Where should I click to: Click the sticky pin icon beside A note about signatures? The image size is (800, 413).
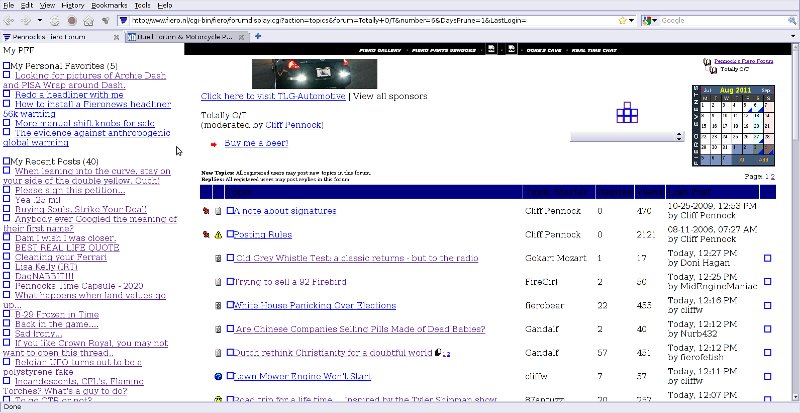tap(206, 211)
